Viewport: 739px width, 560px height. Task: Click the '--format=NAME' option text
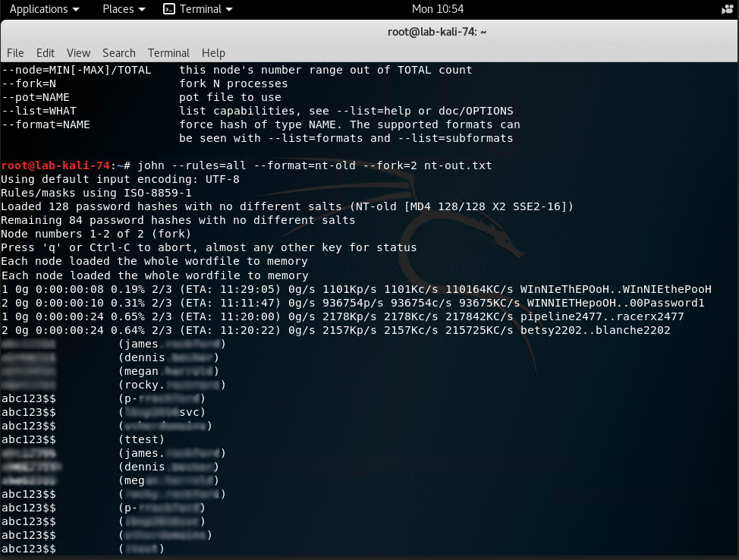46,124
